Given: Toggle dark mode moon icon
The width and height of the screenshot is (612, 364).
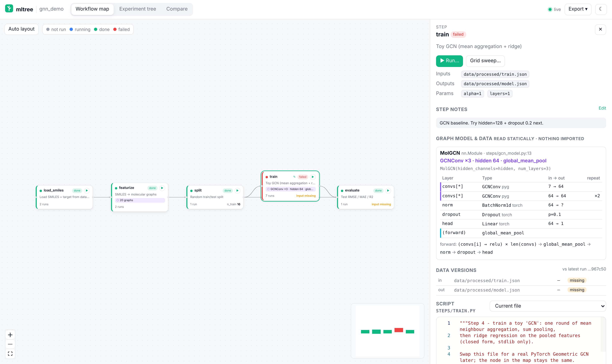Looking at the screenshot, I should click(x=601, y=9).
